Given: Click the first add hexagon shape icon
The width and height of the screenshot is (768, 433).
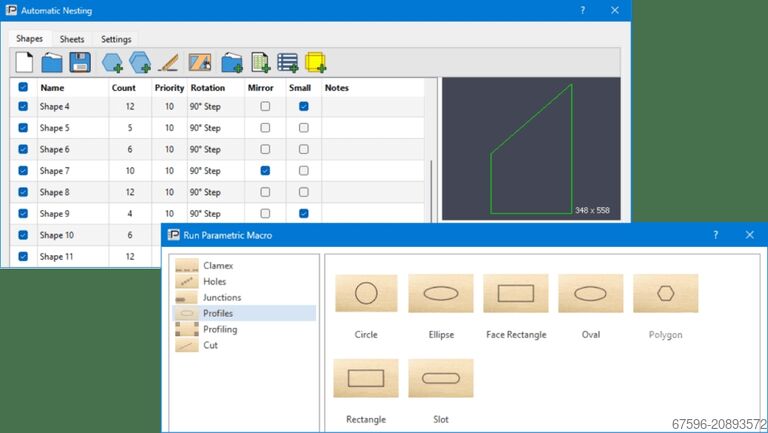Looking at the screenshot, I should pos(112,62).
